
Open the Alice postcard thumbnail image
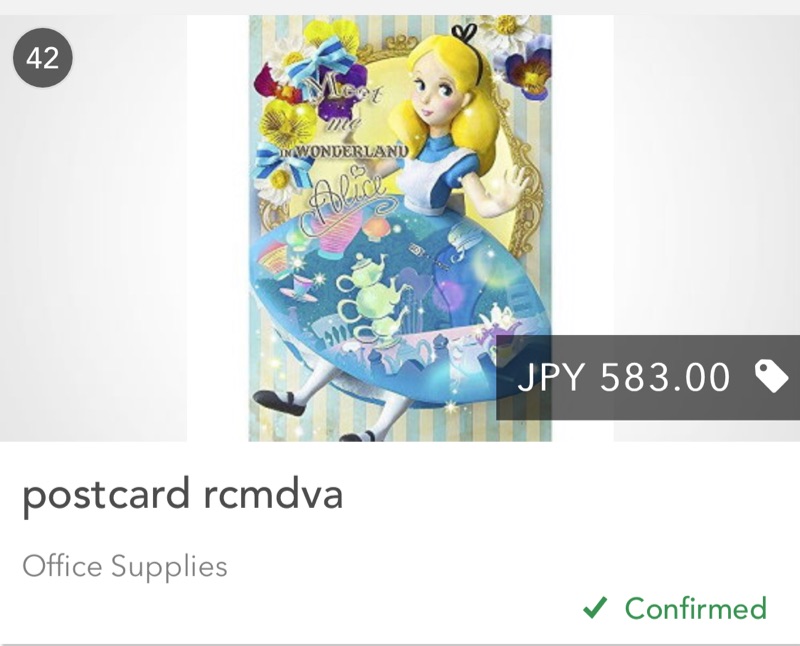click(x=400, y=228)
